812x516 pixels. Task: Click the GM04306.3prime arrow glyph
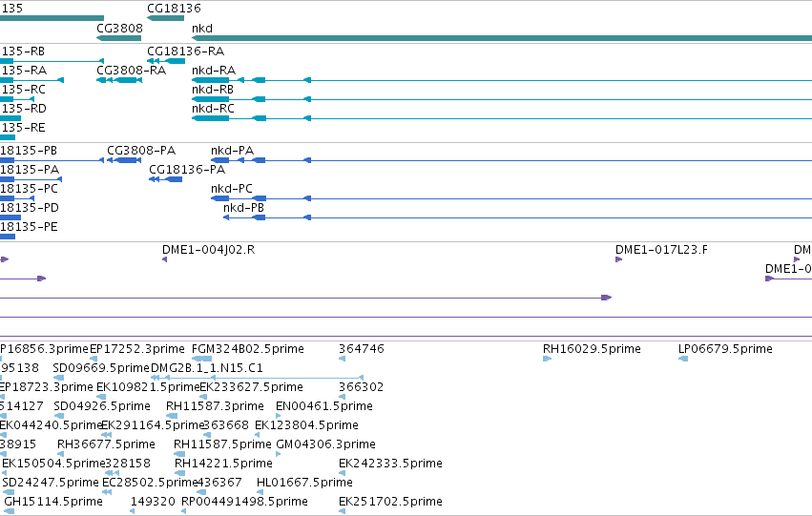pos(278,454)
